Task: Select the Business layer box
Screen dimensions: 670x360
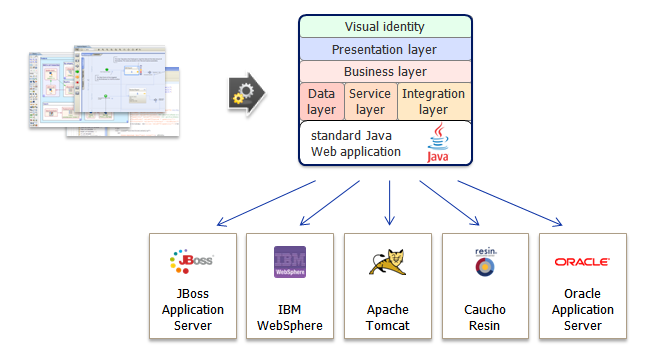Action: click(x=385, y=71)
